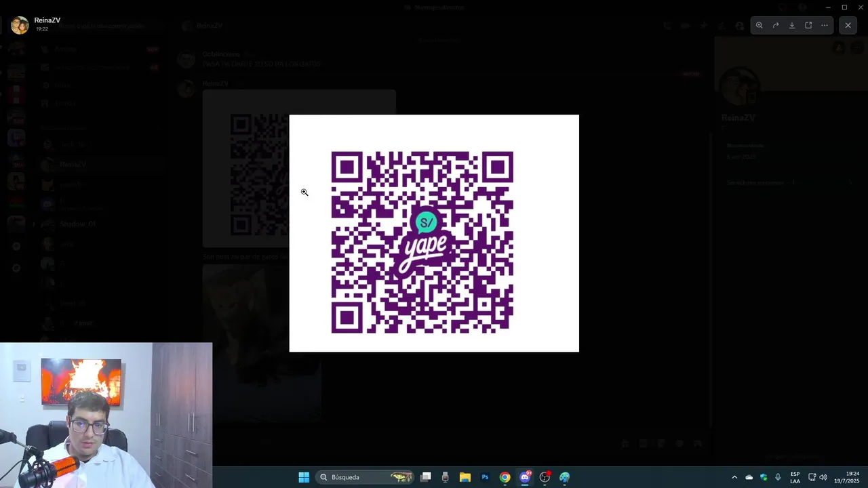Select the Stradne_01 chat in the dimmed DM list
The width and height of the screenshot is (868, 488).
pyautogui.click(x=102, y=224)
